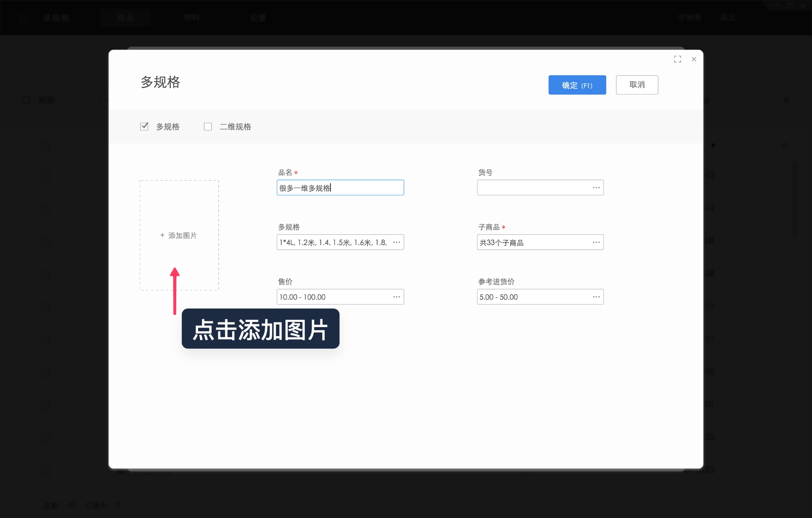Viewport: 812px width, 518px height.
Task: Open the ellipsis editor beside 参考进货价
Action: click(x=596, y=296)
